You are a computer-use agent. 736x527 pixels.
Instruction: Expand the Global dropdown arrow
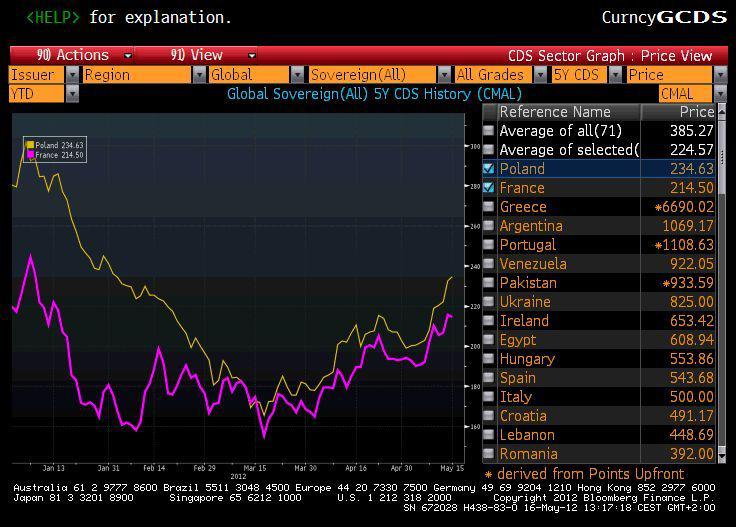point(297,75)
